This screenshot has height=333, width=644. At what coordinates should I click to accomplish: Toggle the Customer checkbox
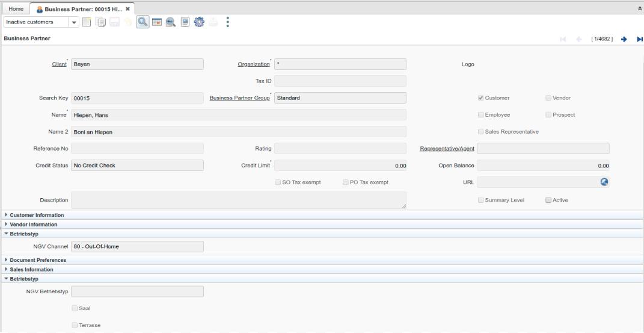[480, 98]
